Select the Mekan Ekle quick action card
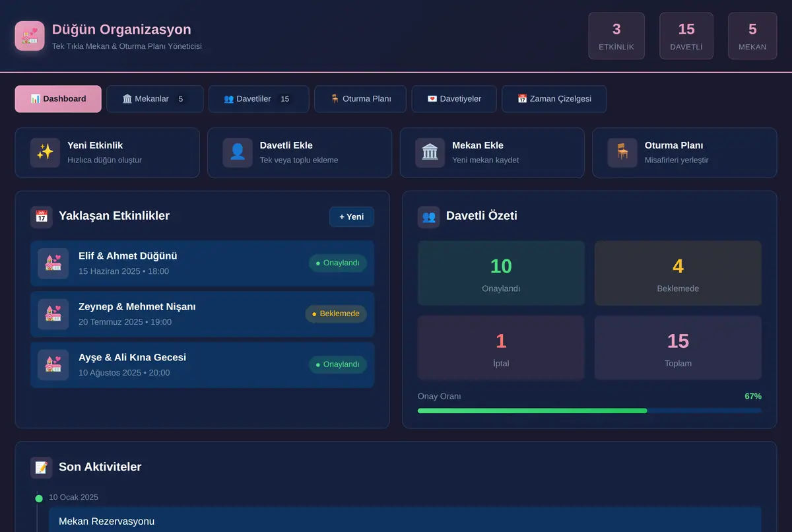The width and height of the screenshot is (792, 532). [x=492, y=152]
